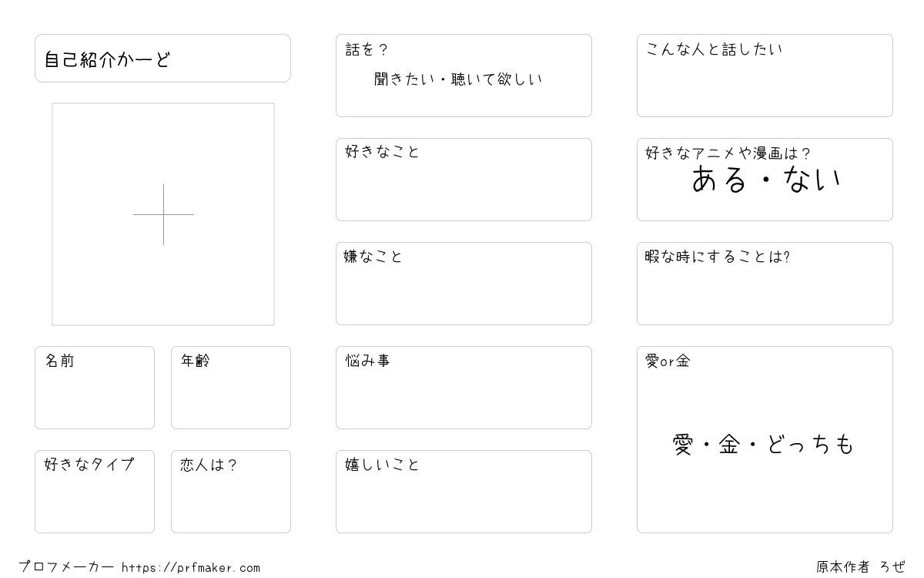Choose 愛 in the 愛or金 box

click(683, 445)
